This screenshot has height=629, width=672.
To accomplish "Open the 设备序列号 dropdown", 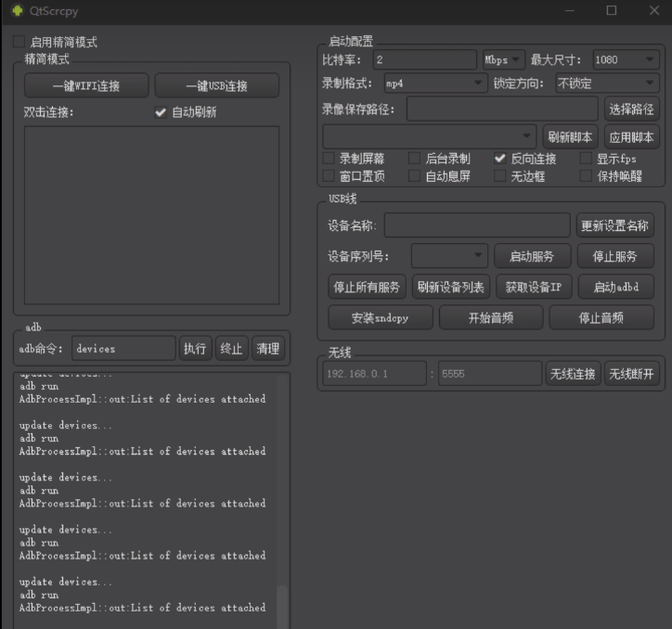I will coord(449,256).
